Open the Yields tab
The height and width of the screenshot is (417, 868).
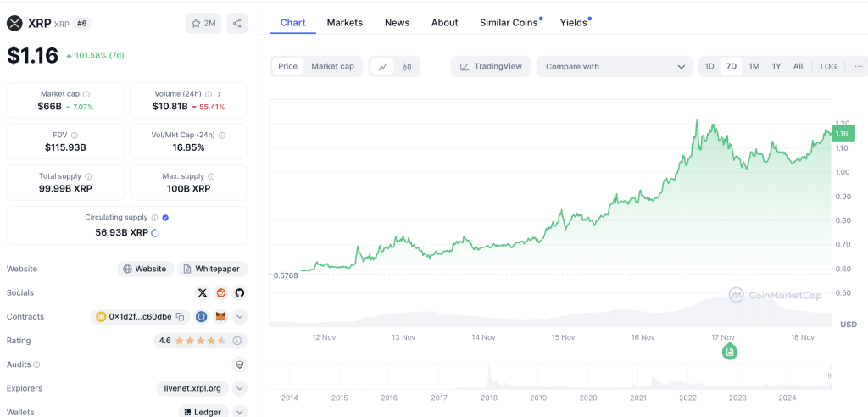[574, 23]
